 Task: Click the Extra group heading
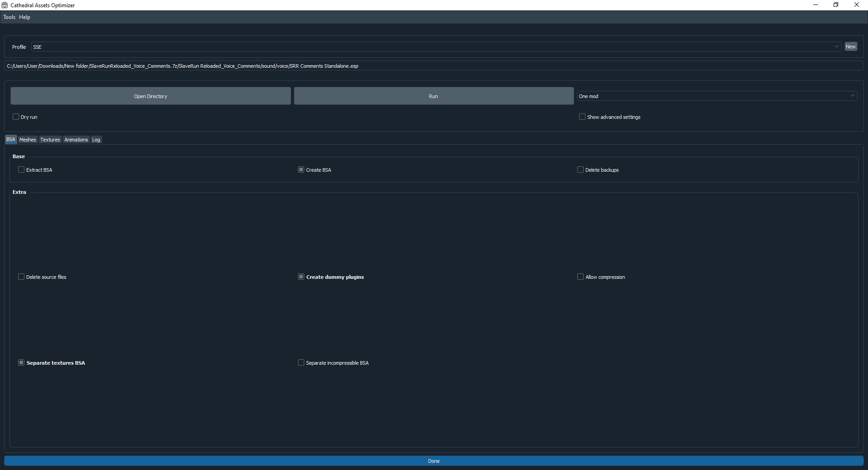[x=19, y=192]
